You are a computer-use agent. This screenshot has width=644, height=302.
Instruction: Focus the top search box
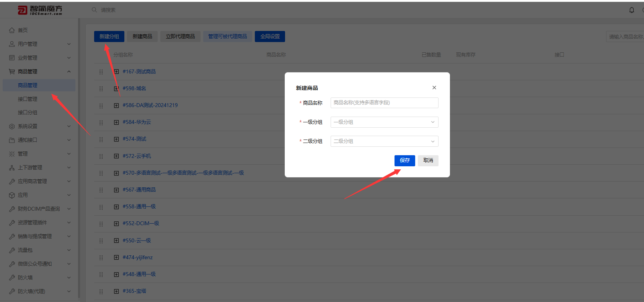click(x=108, y=10)
